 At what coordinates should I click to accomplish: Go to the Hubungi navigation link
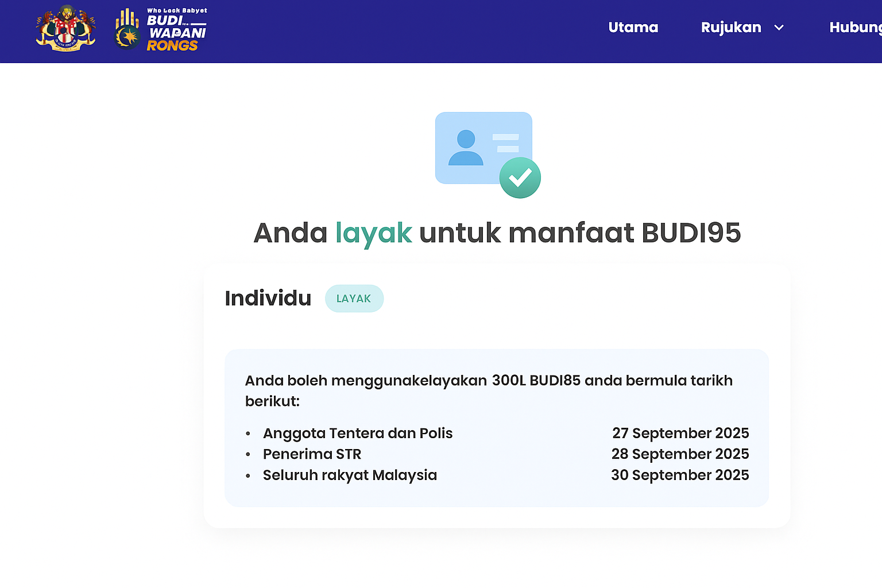[855, 28]
